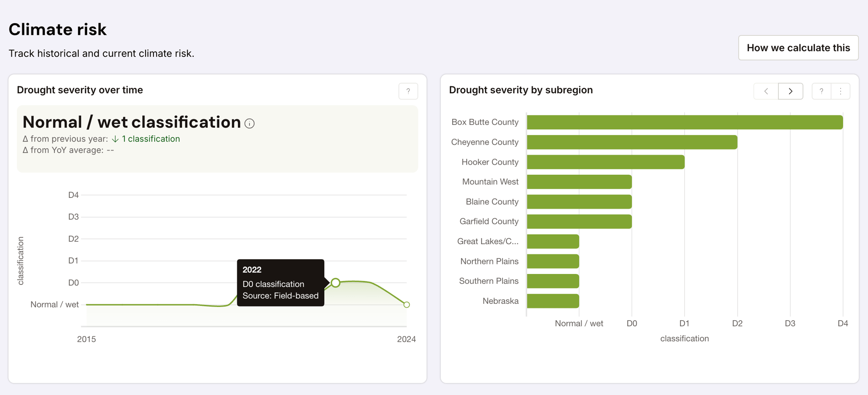Screen dimensions: 868x395
Task: Go to next page of subregions
Action: pos(790,91)
